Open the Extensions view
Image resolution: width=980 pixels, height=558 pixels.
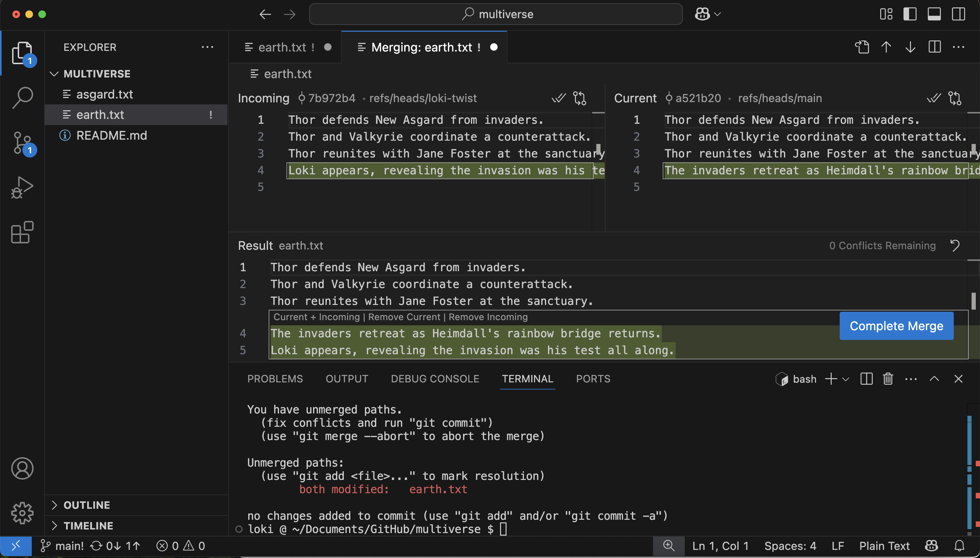point(22,232)
